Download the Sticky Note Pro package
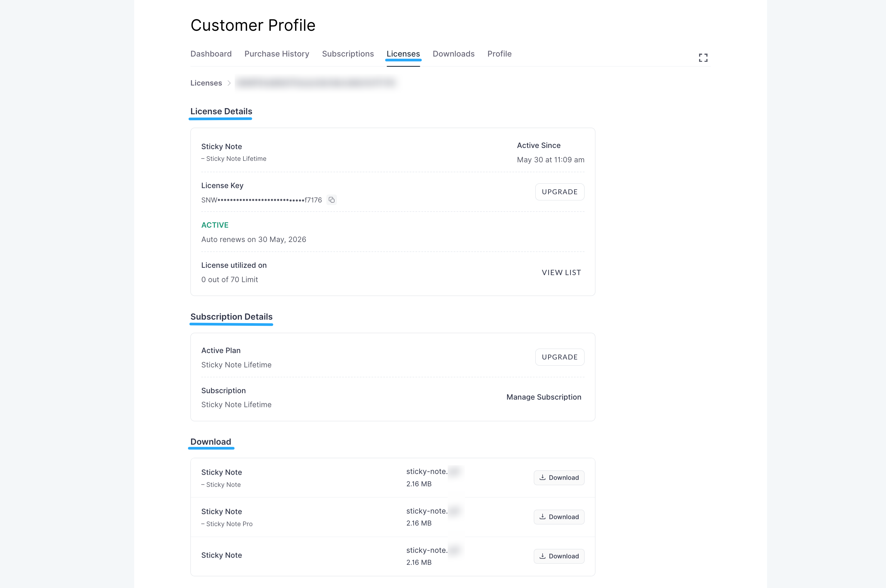The width and height of the screenshot is (886, 588). coord(559,517)
